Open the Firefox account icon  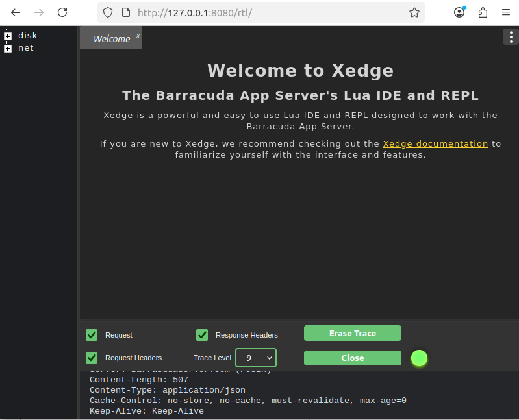point(459,12)
